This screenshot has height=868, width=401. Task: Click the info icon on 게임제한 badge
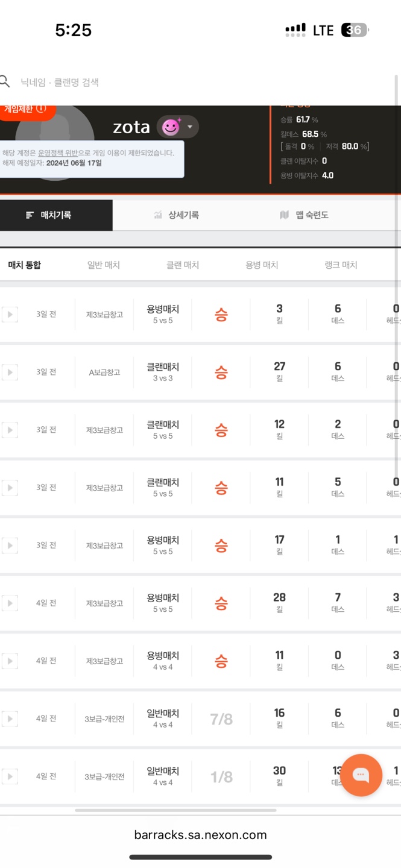[41, 109]
